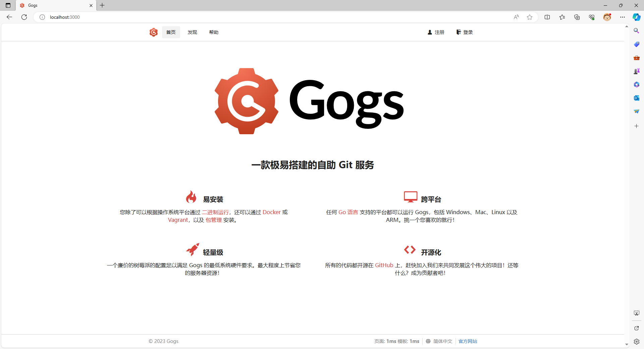Add page to favorites with star icon
Screen dimensions: 644x349
(x=530, y=17)
